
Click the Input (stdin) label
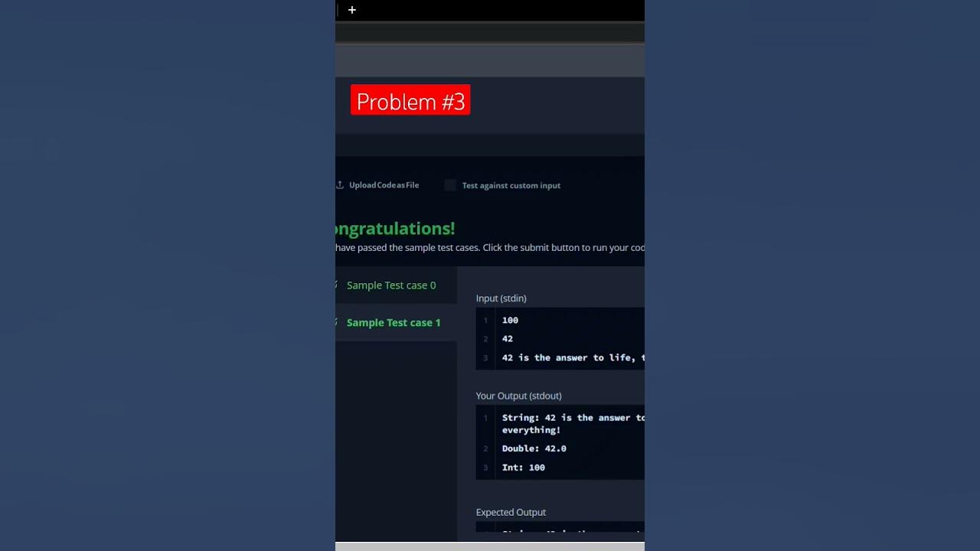(501, 298)
